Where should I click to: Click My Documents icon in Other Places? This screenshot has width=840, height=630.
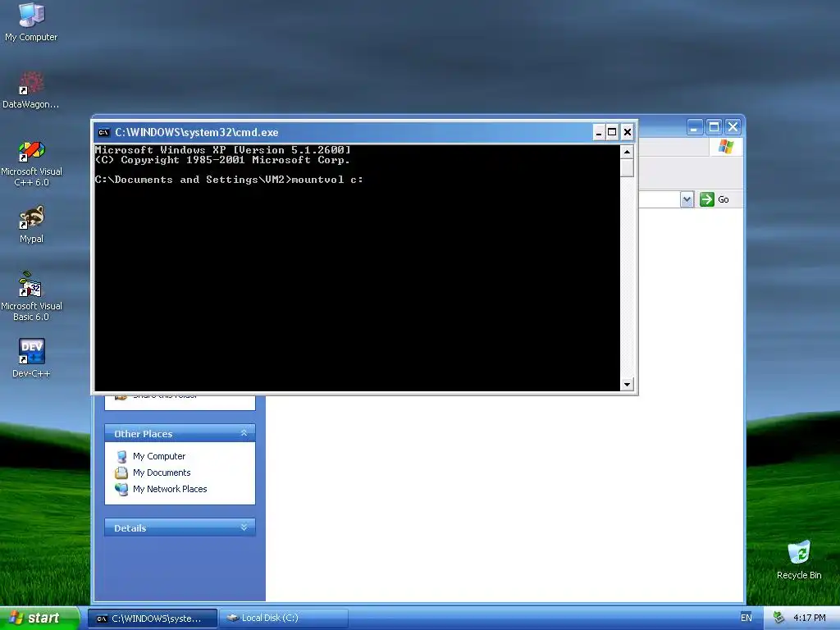121,472
